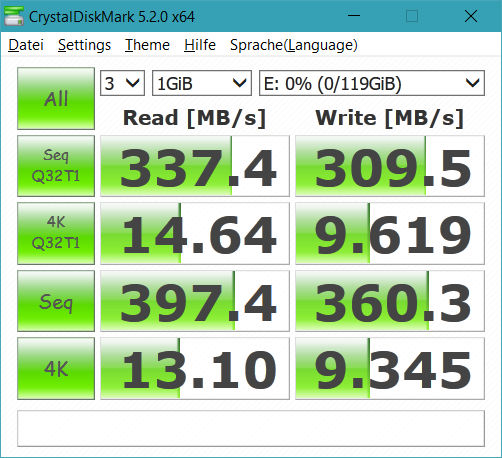Screen dimensions: 502x458
Task: Click the 4K Q32T1 write result 9.619
Action: [x=390, y=233]
